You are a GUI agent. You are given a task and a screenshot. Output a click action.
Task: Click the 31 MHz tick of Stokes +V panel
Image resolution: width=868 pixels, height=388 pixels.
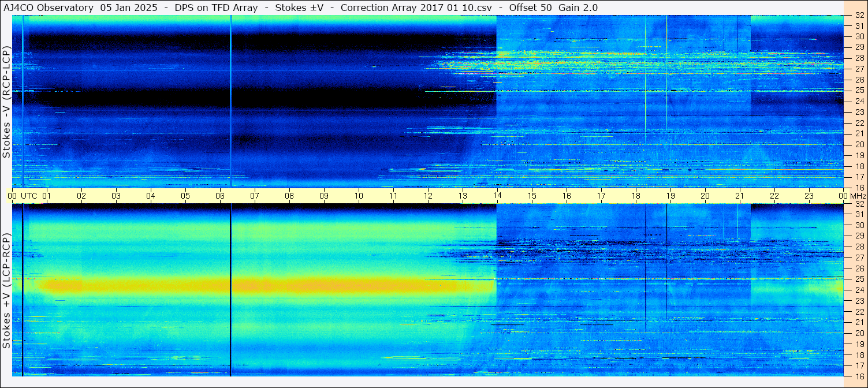coord(859,214)
